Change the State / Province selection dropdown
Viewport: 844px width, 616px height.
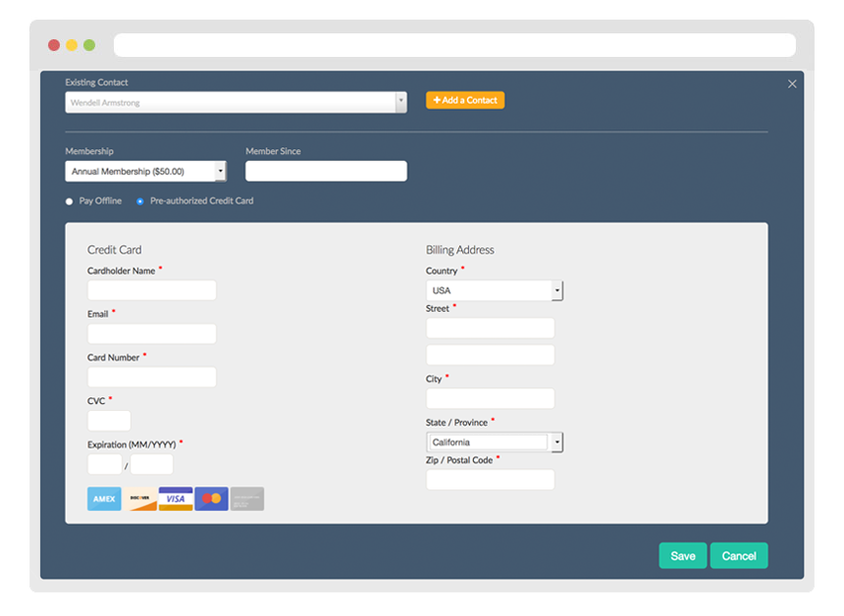point(556,441)
